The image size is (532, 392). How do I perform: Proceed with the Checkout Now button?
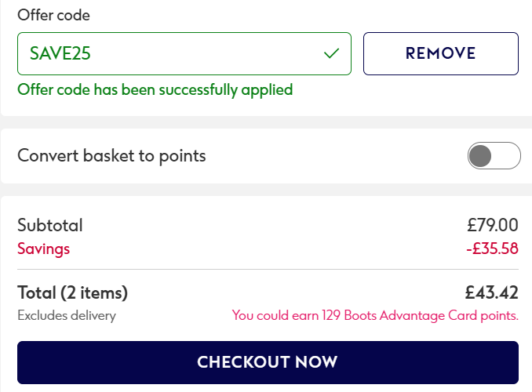click(x=268, y=362)
